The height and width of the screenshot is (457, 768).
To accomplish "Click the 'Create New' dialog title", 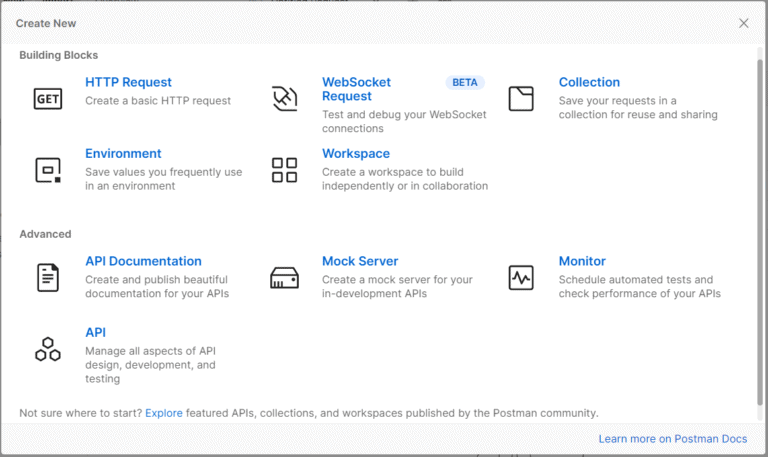I will click(x=46, y=24).
